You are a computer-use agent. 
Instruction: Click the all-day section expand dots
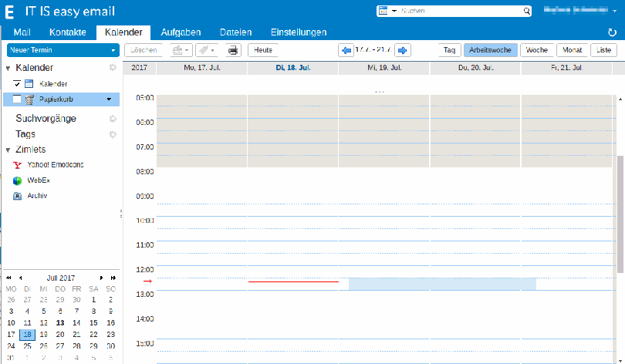(x=380, y=92)
